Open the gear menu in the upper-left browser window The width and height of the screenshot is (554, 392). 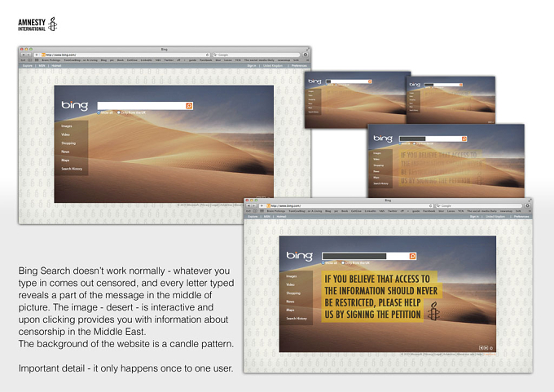305,55
